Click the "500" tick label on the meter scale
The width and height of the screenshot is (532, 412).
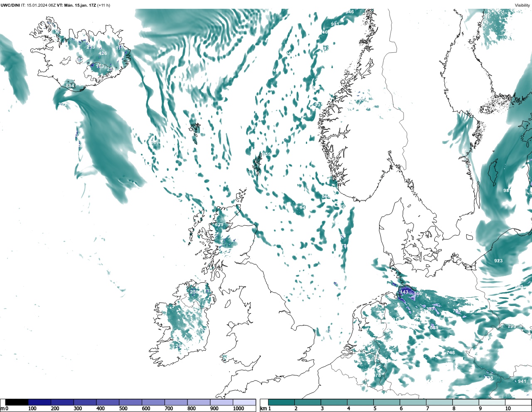tap(123, 409)
